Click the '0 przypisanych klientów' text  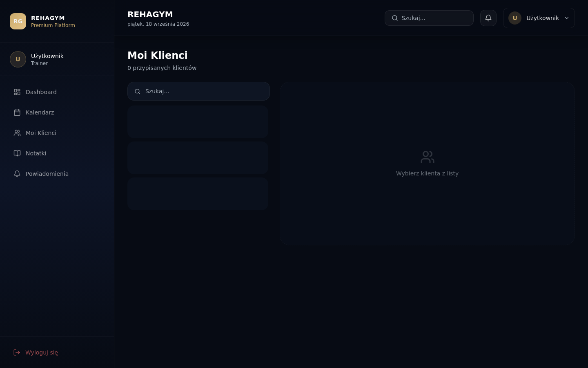click(162, 68)
